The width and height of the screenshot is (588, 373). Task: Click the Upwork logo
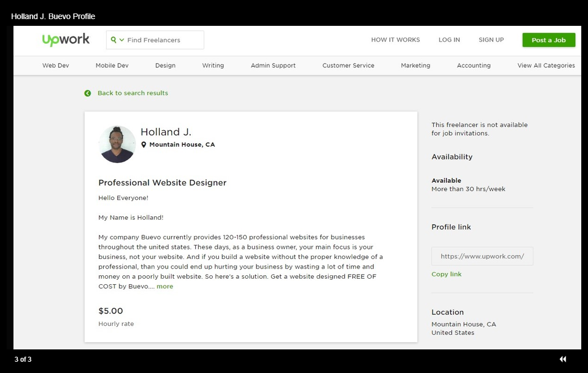tap(66, 39)
